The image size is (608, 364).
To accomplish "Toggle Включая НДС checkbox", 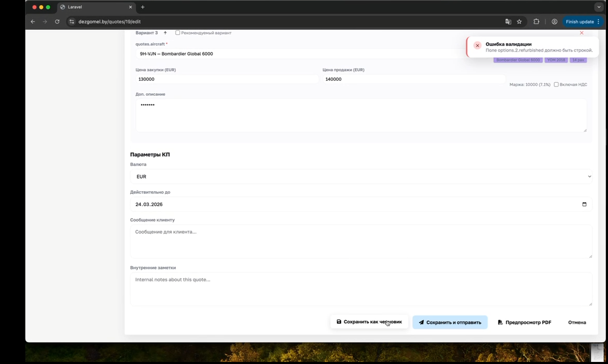I will click(x=556, y=84).
